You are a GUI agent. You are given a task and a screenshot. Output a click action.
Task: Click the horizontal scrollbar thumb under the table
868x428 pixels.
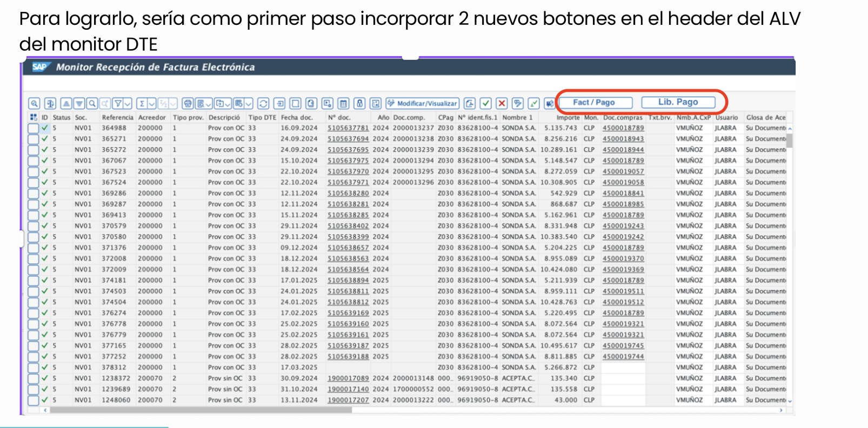(201, 410)
